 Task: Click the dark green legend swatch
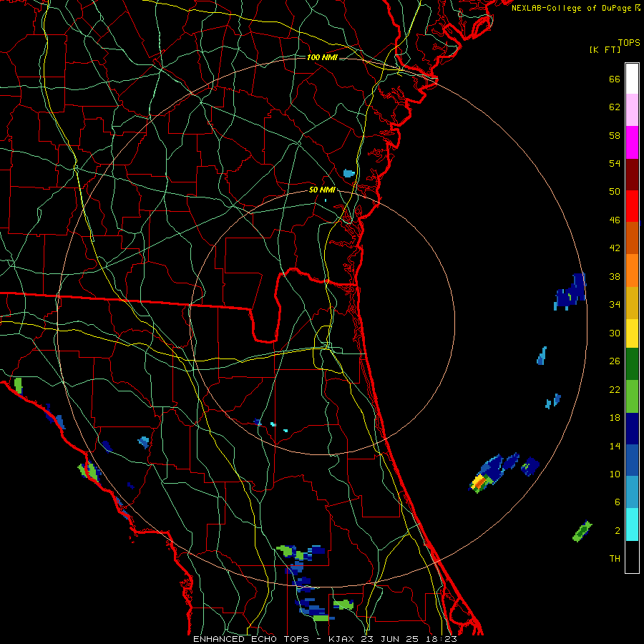[x=632, y=364]
